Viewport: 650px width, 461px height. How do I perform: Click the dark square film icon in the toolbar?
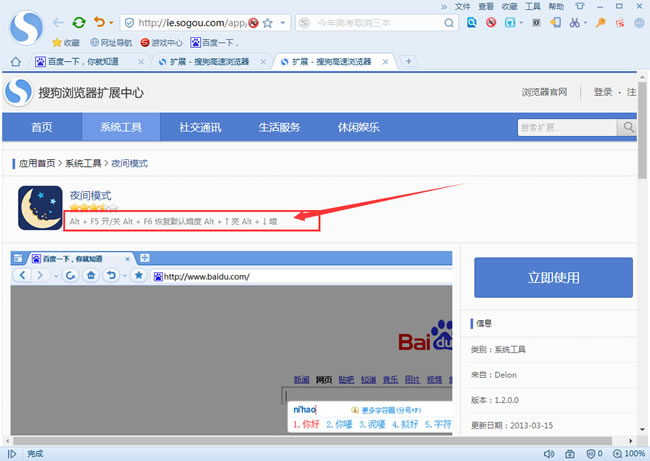coord(536,22)
